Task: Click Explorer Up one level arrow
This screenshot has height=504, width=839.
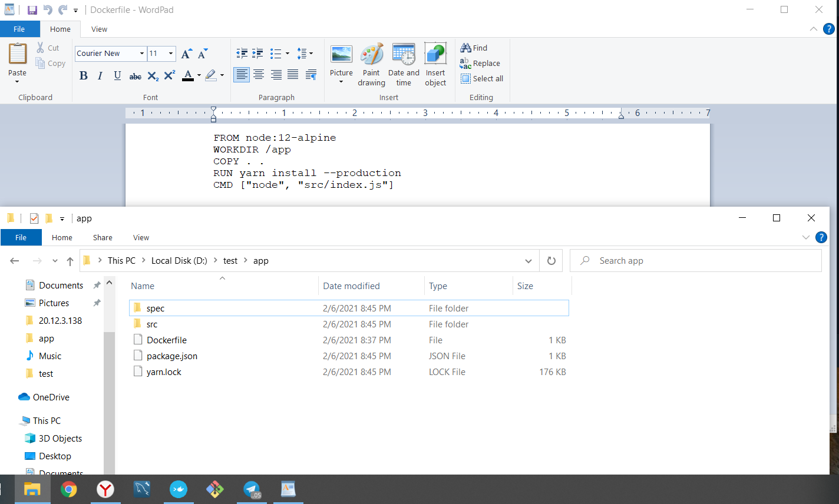Action: 70,261
